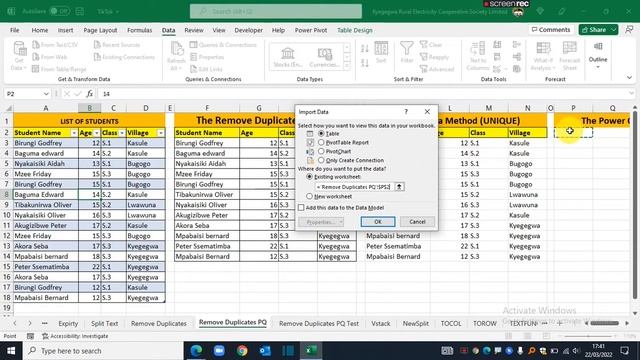Switch to the Vstack sheet tab

click(381, 323)
